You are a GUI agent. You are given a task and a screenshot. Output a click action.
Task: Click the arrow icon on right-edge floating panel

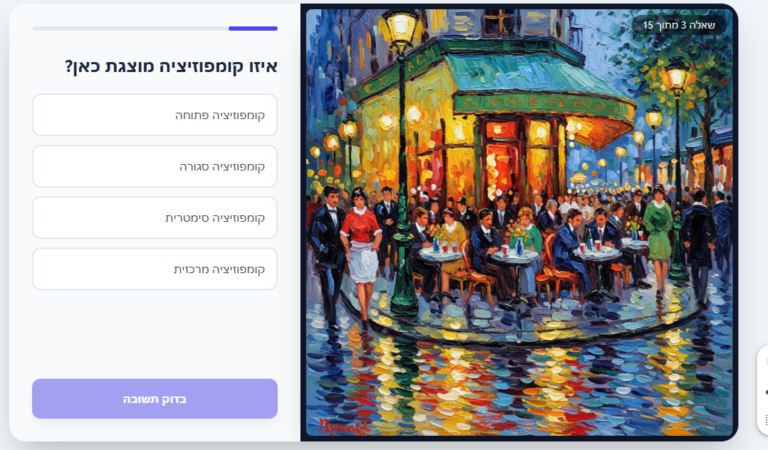coord(765,392)
